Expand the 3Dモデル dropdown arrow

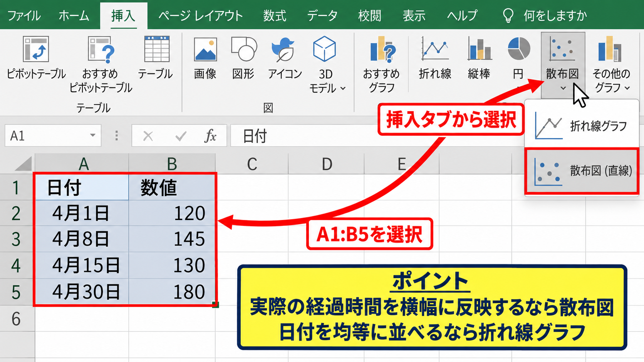pos(343,88)
